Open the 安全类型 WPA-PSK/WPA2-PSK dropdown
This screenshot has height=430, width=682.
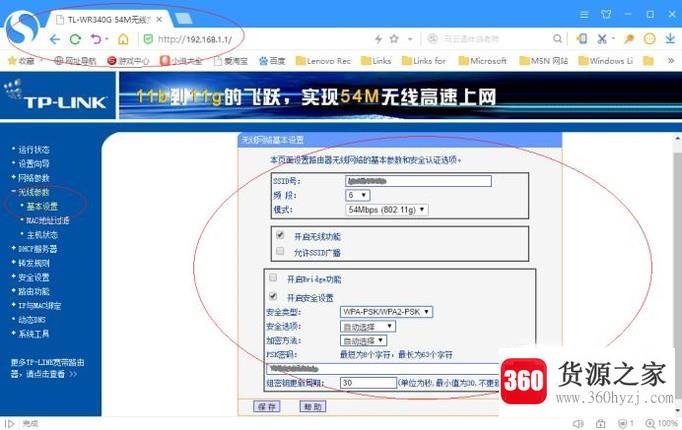386,312
